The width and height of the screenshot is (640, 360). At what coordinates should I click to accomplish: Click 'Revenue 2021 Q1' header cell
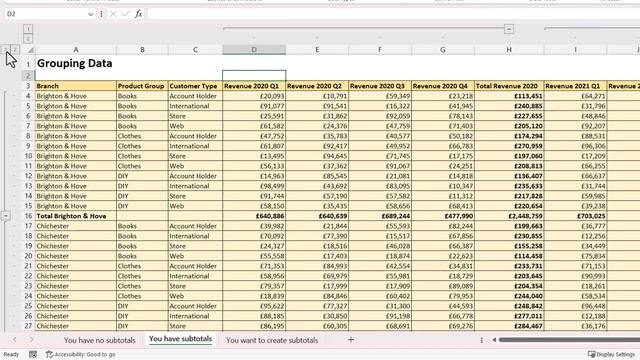pyautogui.click(x=576, y=86)
